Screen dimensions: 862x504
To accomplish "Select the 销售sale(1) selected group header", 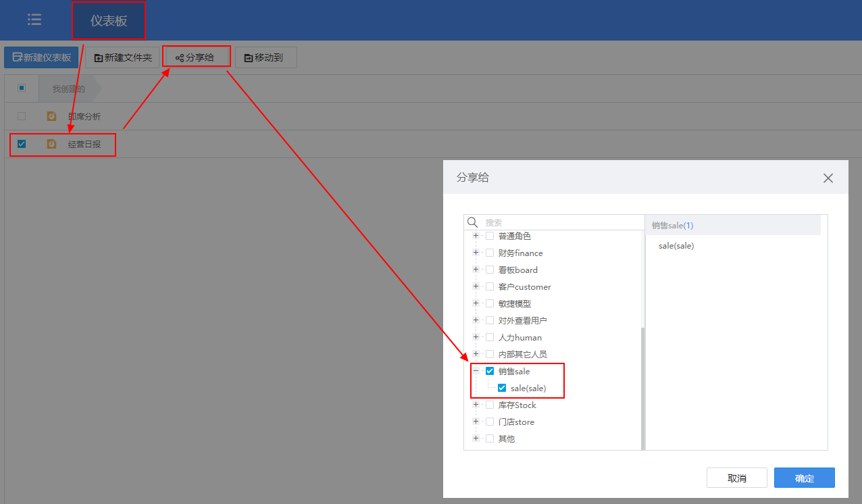I will (733, 225).
